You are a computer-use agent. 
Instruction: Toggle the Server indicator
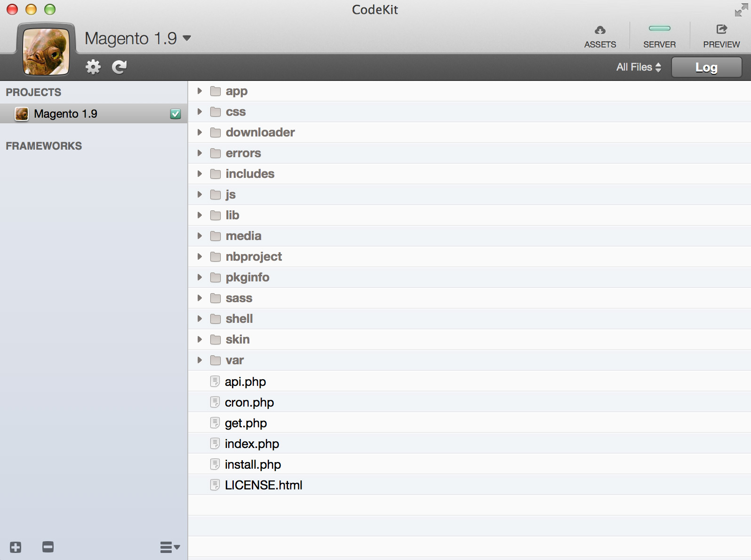coord(659,29)
